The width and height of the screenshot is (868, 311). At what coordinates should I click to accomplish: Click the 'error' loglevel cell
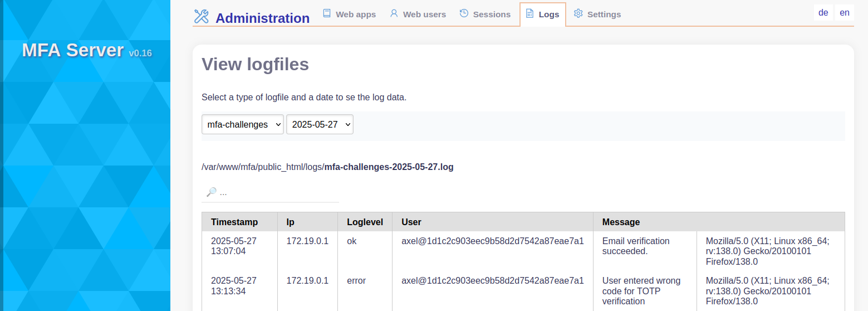point(365,291)
